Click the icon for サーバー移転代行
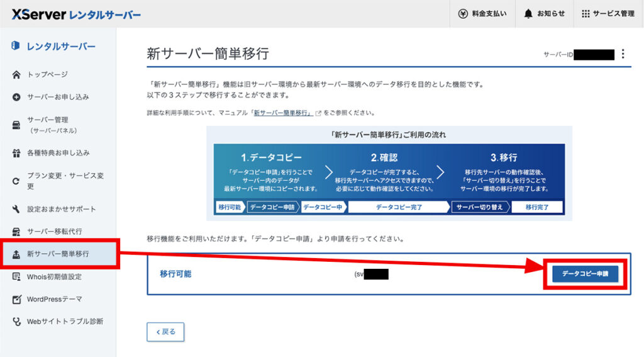Image resolution: width=644 pixels, height=357 pixels. click(x=16, y=232)
